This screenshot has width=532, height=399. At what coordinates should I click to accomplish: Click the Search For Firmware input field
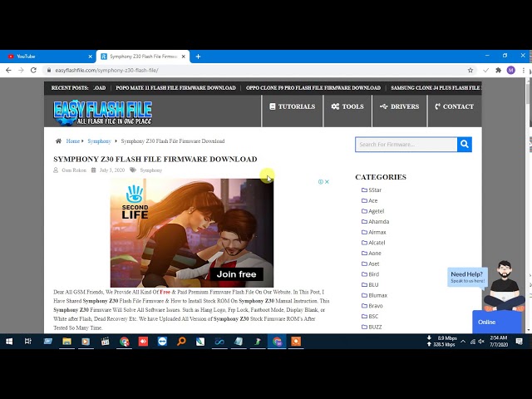[x=406, y=145]
